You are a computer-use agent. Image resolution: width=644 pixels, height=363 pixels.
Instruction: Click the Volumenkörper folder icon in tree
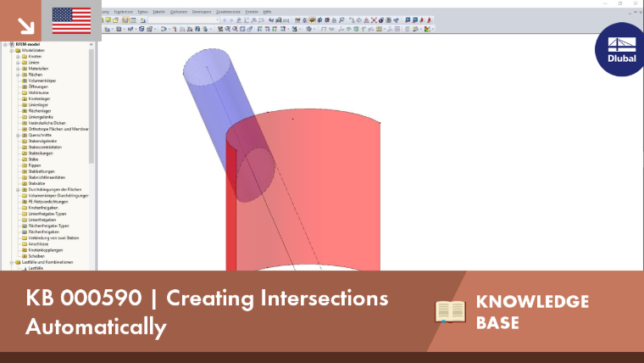click(x=25, y=81)
